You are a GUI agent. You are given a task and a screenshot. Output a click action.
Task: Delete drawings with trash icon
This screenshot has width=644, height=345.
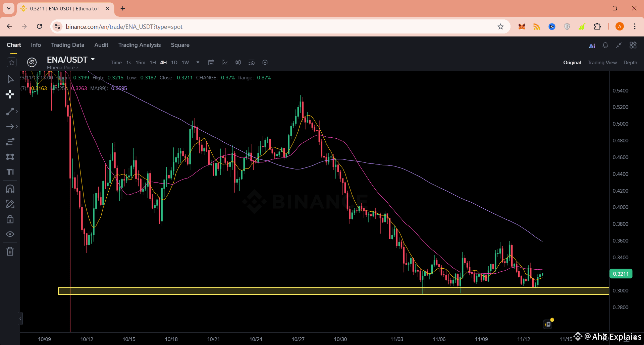coord(10,251)
